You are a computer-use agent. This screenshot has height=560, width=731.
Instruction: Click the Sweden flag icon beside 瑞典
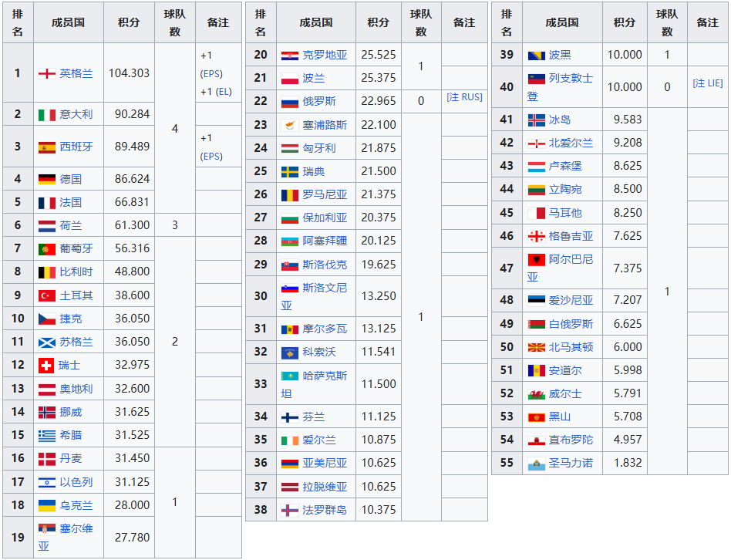click(x=289, y=171)
